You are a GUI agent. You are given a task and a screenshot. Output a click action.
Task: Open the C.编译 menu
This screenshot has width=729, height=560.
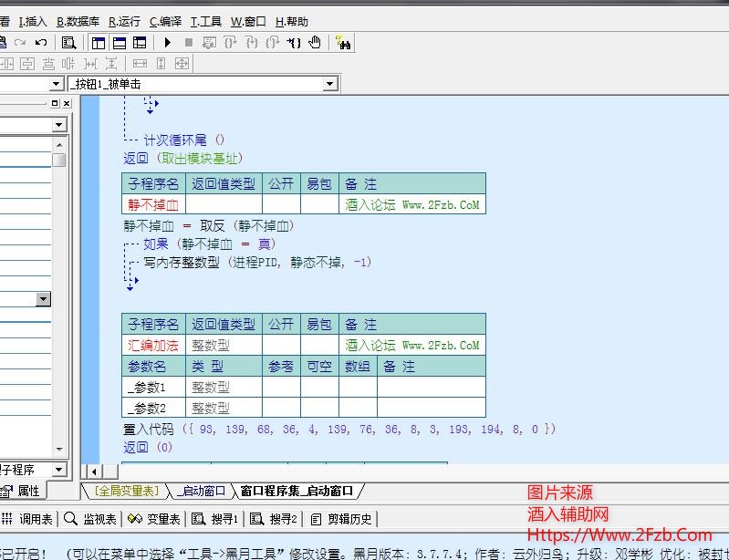pyautogui.click(x=165, y=22)
